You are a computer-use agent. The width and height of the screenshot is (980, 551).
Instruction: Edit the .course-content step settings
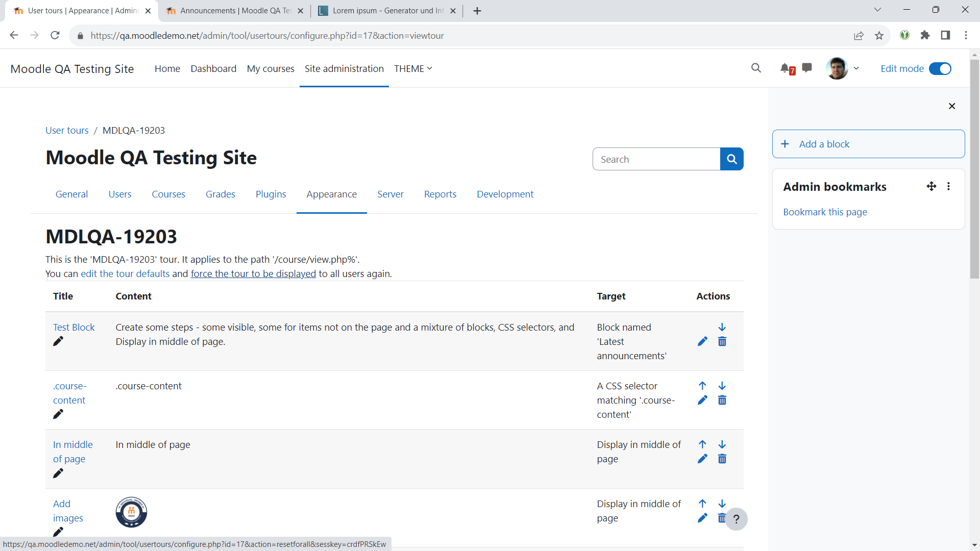pos(702,400)
